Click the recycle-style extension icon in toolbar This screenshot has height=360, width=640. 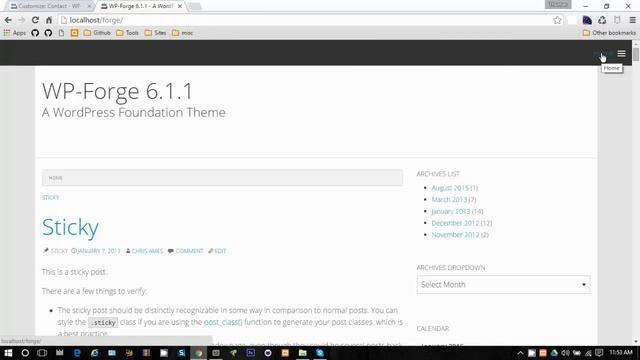[x=602, y=20]
